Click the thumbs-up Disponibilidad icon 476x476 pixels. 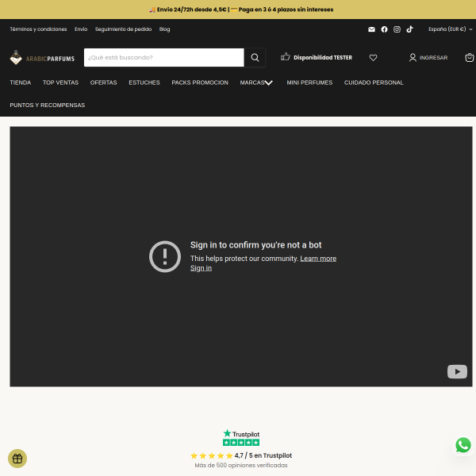pos(285,57)
